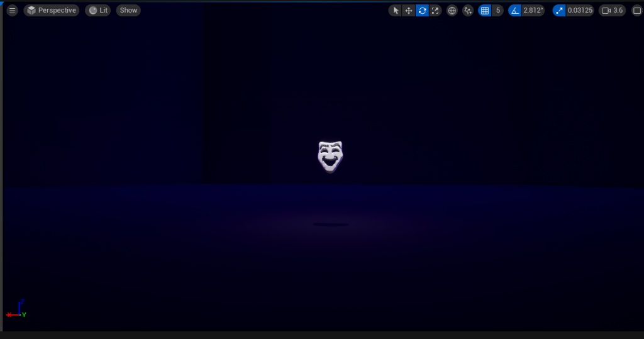The image size is (644, 339).
Task: Open the Perspective view type dropdown
Action: (52, 10)
